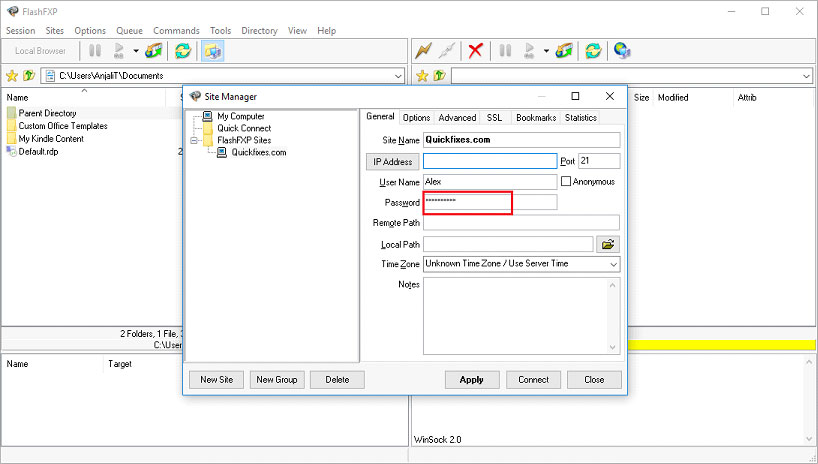The width and height of the screenshot is (818, 464).
Task: Click the New Group button
Action: pyautogui.click(x=276, y=380)
